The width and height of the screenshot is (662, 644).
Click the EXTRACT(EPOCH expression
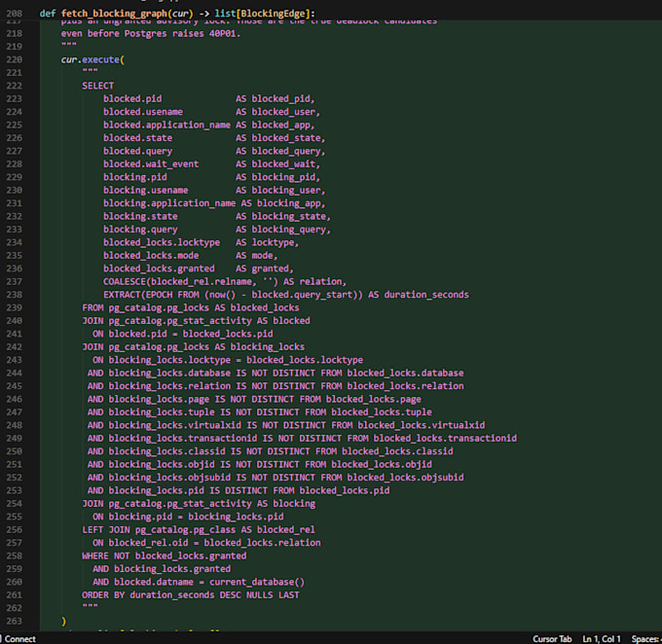tap(137, 295)
